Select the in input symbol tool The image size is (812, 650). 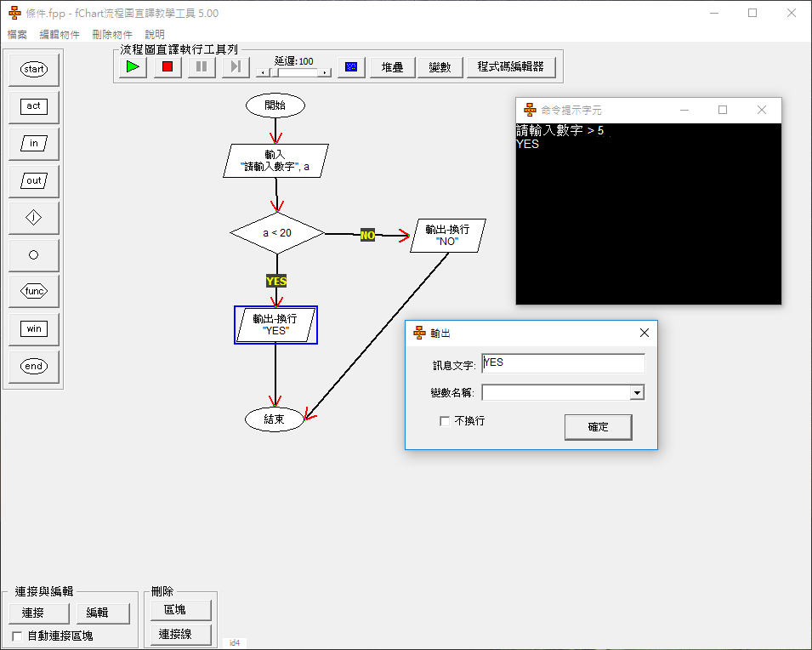tap(34, 144)
